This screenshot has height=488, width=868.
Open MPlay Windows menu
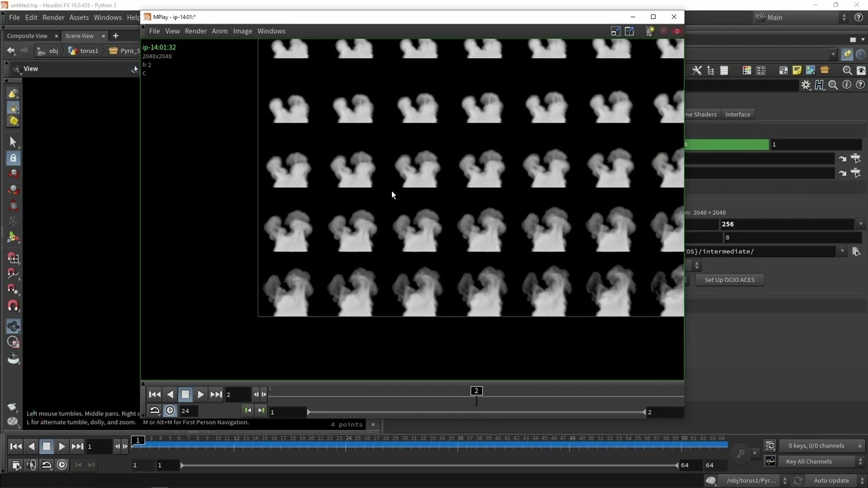pos(271,31)
